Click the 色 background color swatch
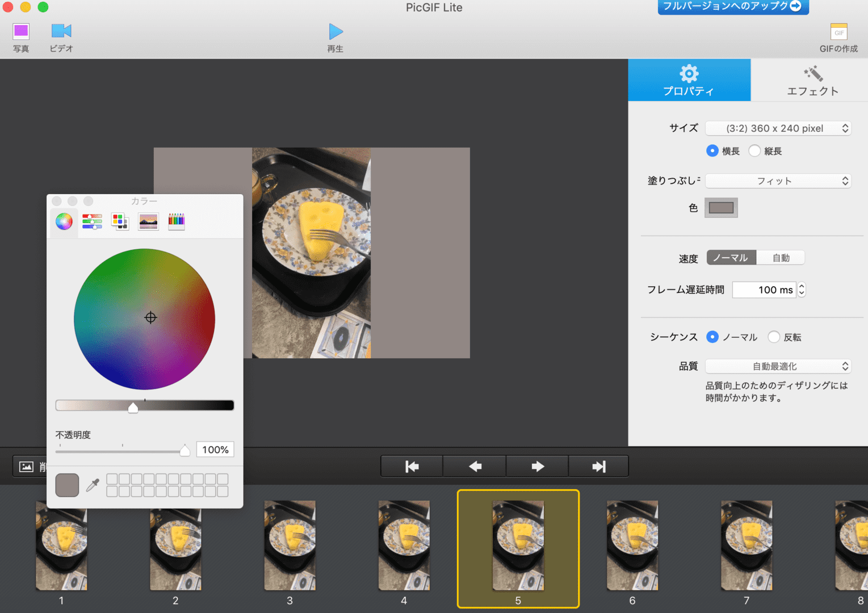The height and width of the screenshot is (613, 868). tap(721, 208)
